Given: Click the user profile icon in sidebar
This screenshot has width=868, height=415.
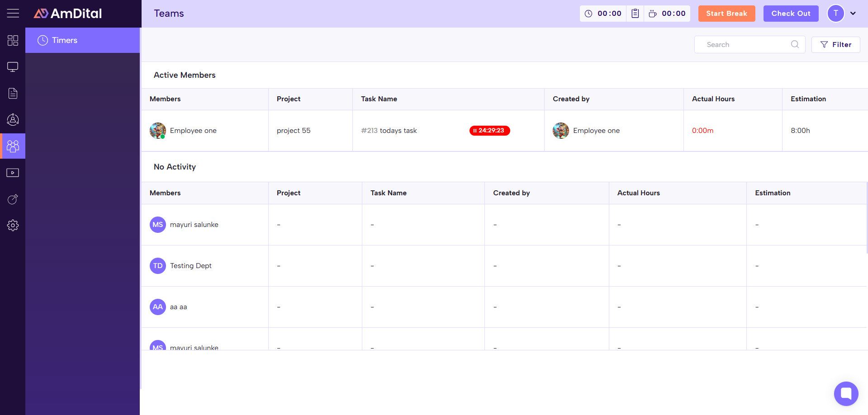Looking at the screenshot, I should [13, 120].
